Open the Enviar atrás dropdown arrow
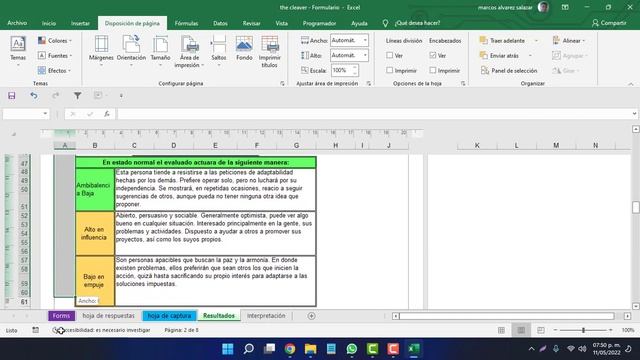The height and width of the screenshot is (360, 640). pos(530,56)
